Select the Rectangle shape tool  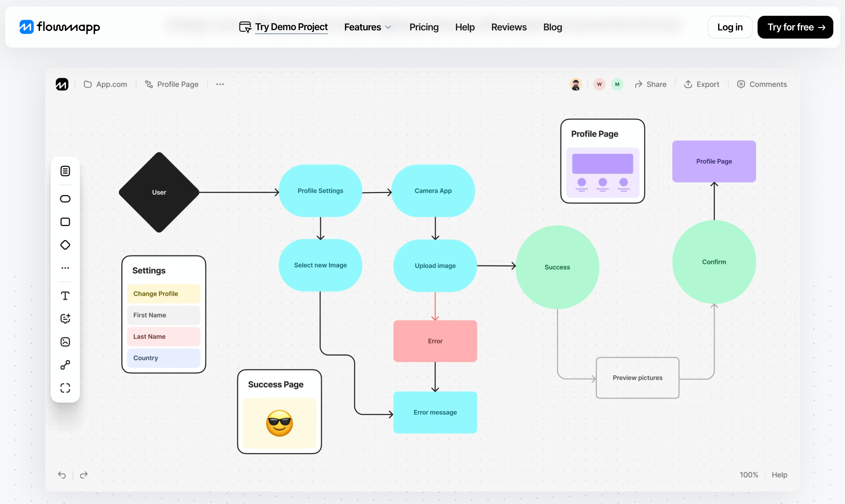coord(65,221)
